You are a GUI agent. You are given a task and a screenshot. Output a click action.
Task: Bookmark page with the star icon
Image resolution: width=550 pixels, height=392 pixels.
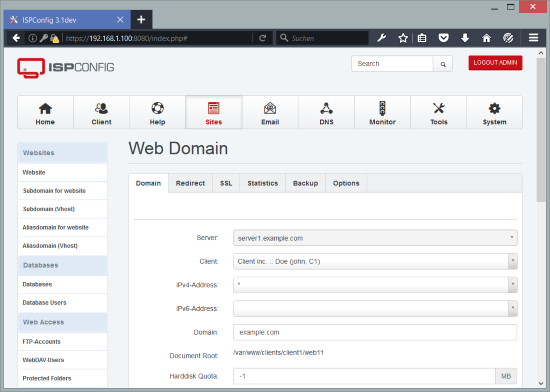(x=403, y=38)
